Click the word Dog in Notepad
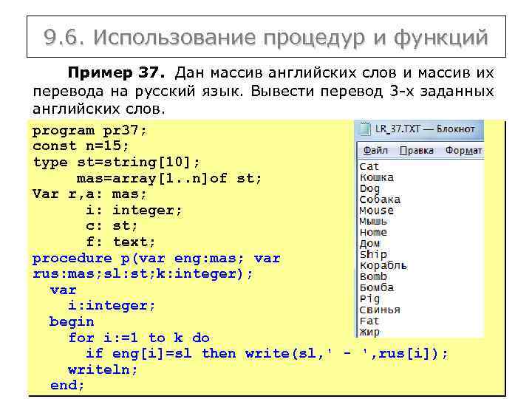This screenshot has width=532, height=399. 369,189
